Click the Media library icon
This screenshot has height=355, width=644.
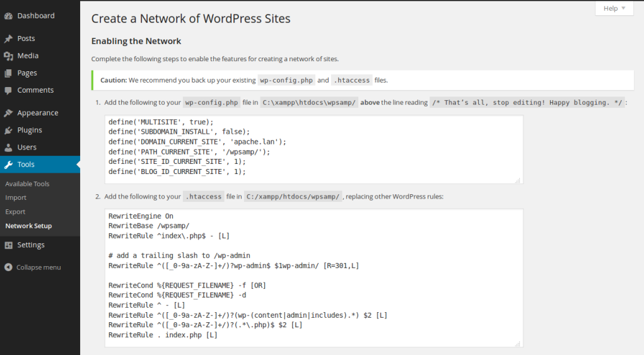(8, 56)
